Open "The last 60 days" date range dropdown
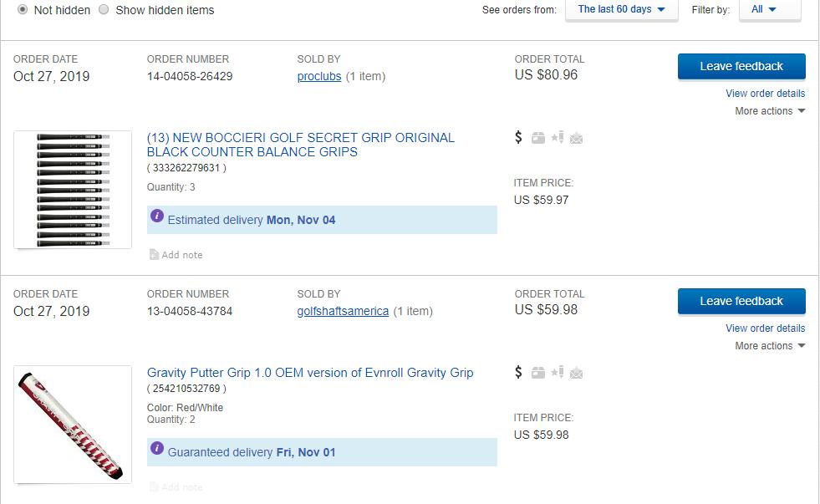The height and width of the screenshot is (504, 820). tap(622, 10)
